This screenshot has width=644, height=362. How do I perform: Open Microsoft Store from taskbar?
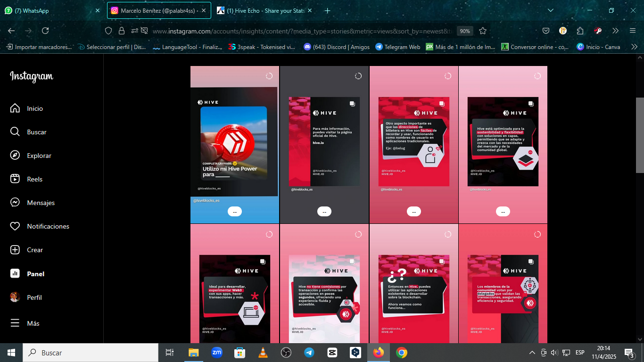240,353
